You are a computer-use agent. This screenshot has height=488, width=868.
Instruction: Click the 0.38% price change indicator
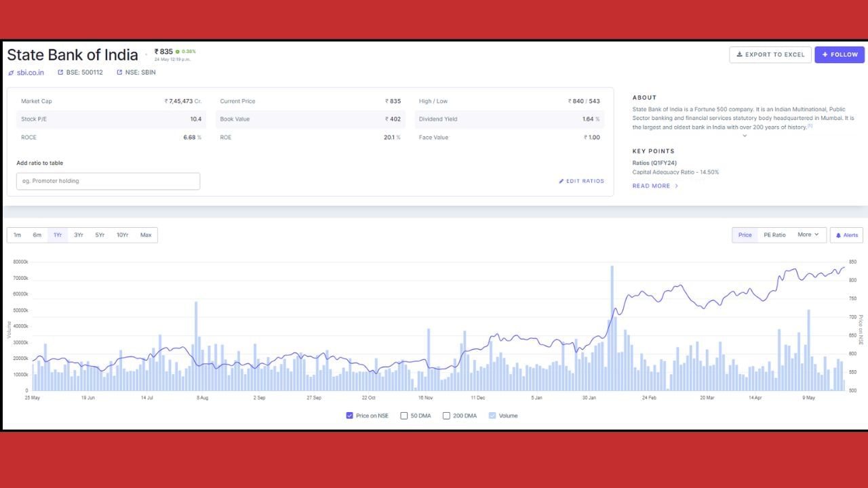186,52
